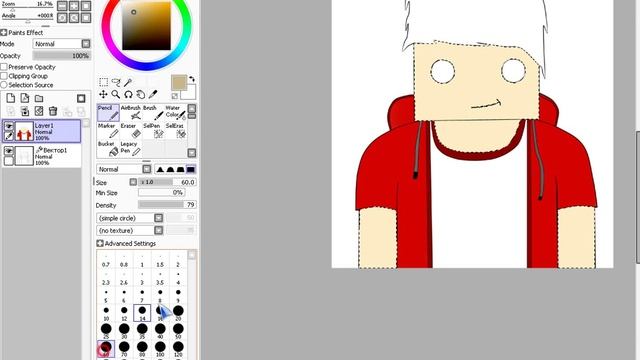
Task: Delete the selected layer via trash icon
Action: click(x=53, y=111)
